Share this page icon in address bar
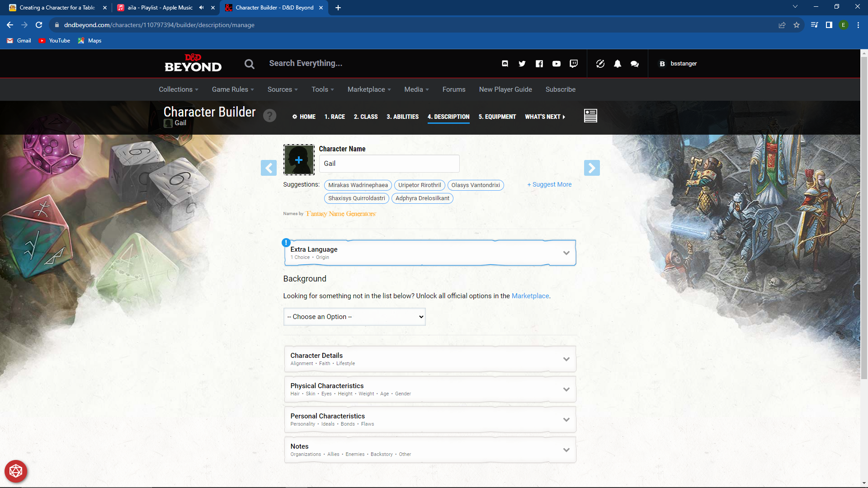The image size is (868, 488). click(x=782, y=25)
